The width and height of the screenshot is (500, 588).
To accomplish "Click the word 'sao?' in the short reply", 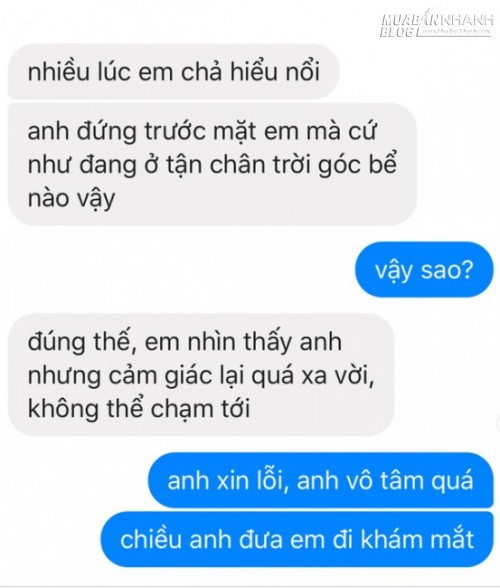I will (x=447, y=270).
